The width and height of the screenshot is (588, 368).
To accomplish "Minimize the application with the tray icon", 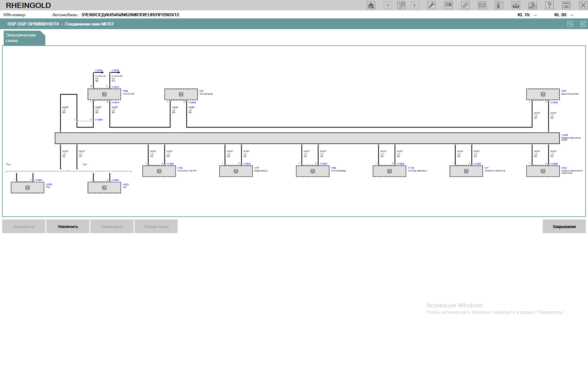I will point(566,5).
